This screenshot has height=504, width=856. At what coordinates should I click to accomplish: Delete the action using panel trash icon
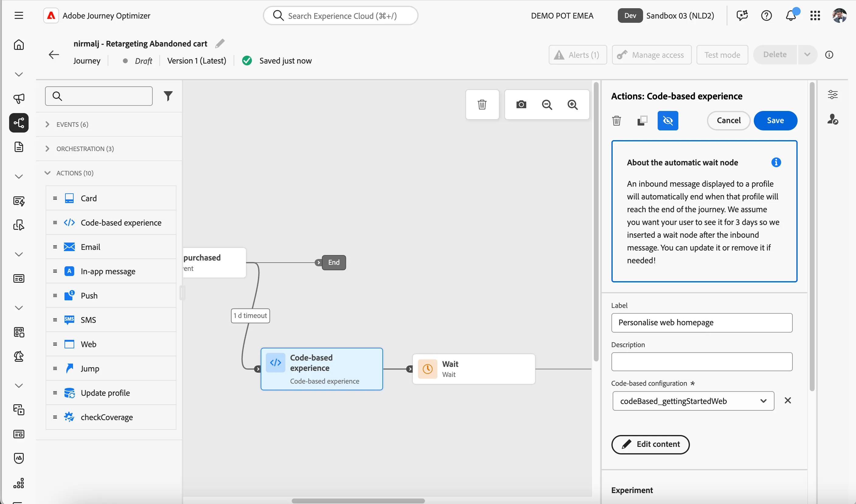[x=616, y=121]
